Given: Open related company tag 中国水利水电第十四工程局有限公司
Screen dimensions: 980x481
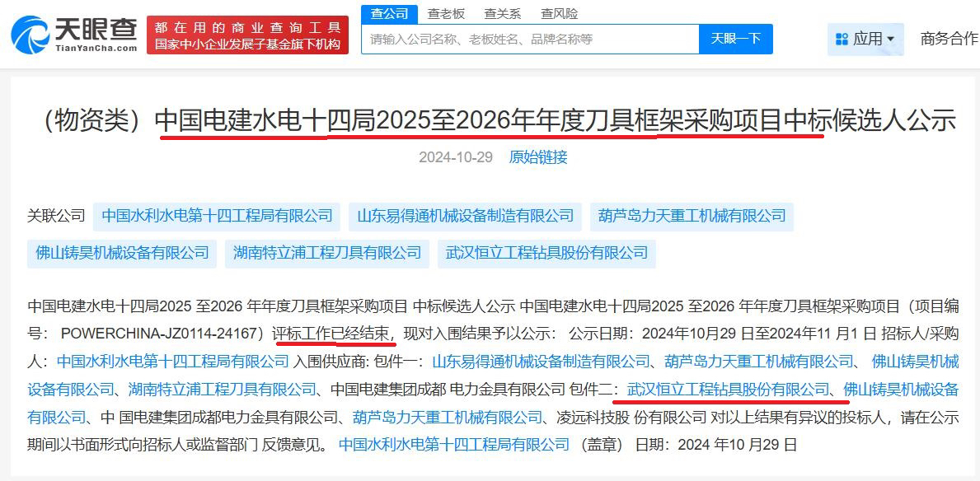Looking at the screenshot, I should click(x=217, y=217).
